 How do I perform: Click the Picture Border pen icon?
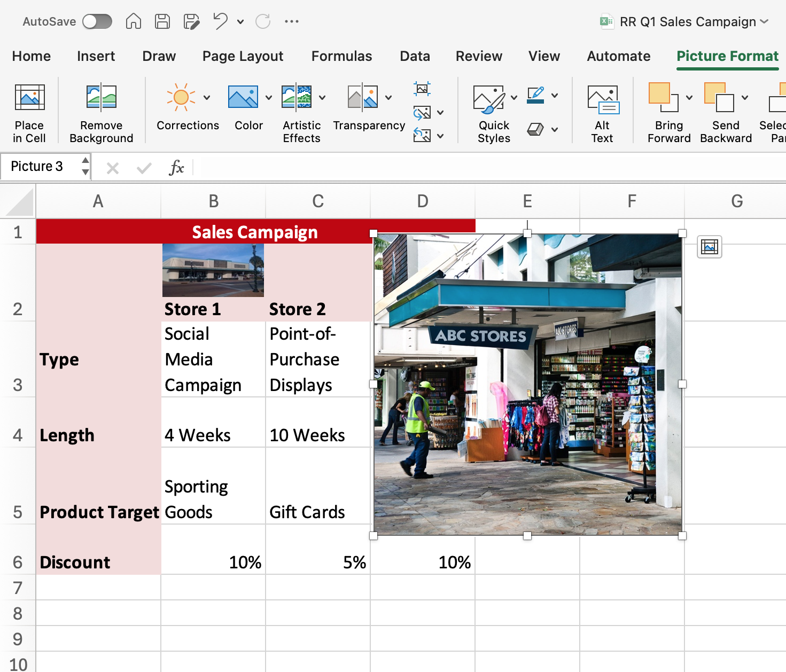[x=536, y=96]
